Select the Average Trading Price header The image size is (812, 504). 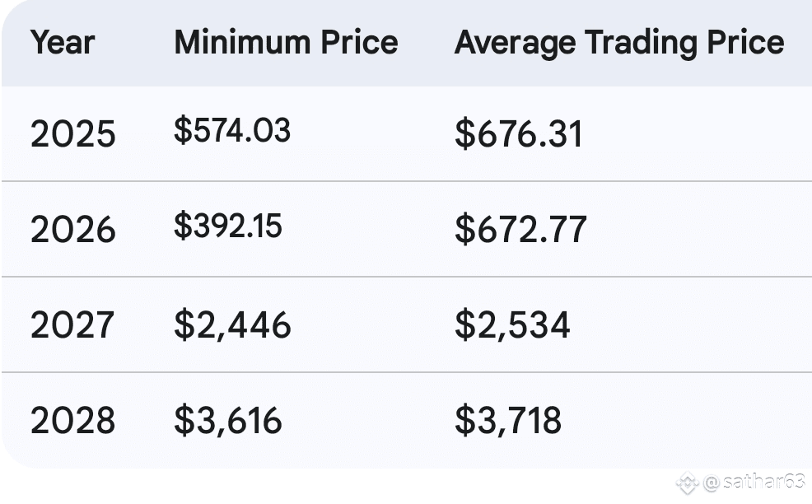pos(618,43)
